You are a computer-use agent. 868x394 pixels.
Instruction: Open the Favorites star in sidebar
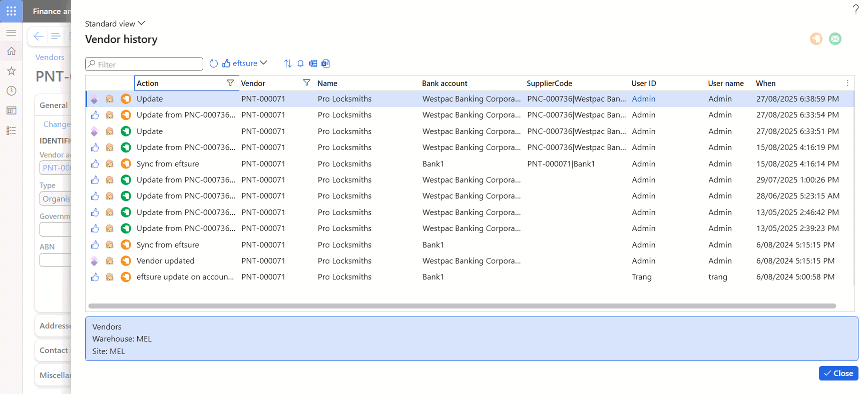pyautogui.click(x=11, y=71)
